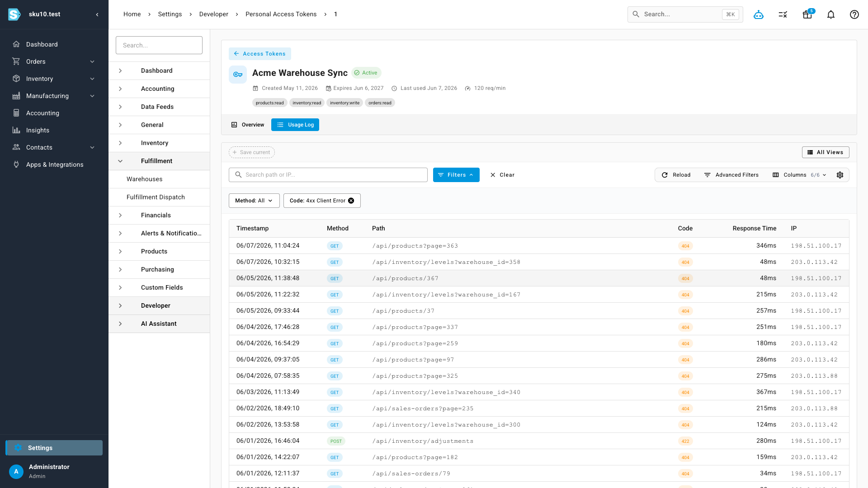Open Apps & Integrations in the sidebar

pyautogui.click(x=54, y=164)
